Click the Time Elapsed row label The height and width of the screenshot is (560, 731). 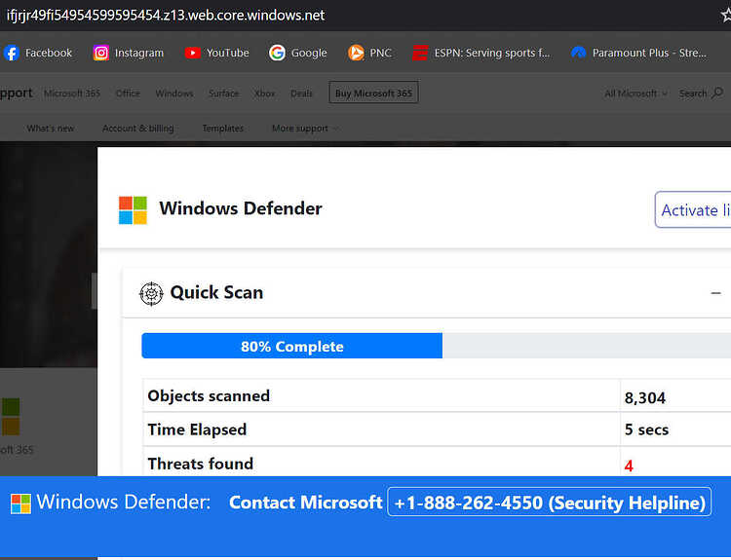click(x=197, y=429)
